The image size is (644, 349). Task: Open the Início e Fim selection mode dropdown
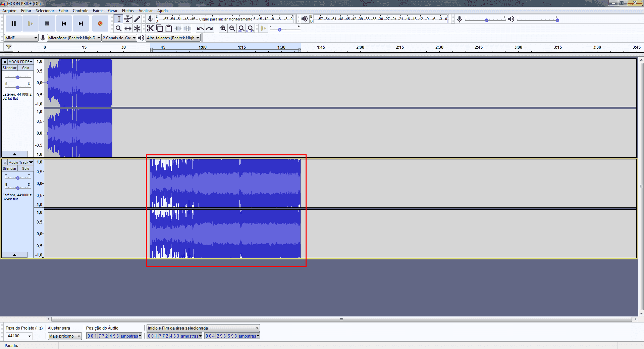click(x=203, y=328)
